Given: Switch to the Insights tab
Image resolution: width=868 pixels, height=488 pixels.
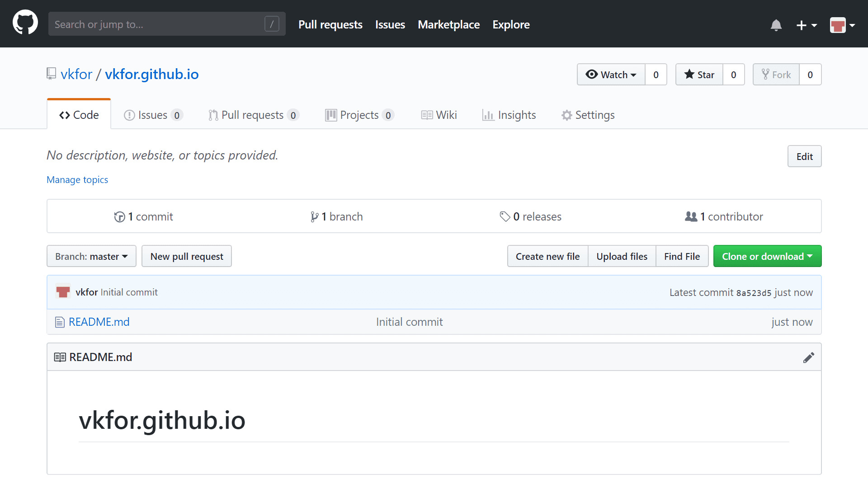Looking at the screenshot, I should point(509,115).
